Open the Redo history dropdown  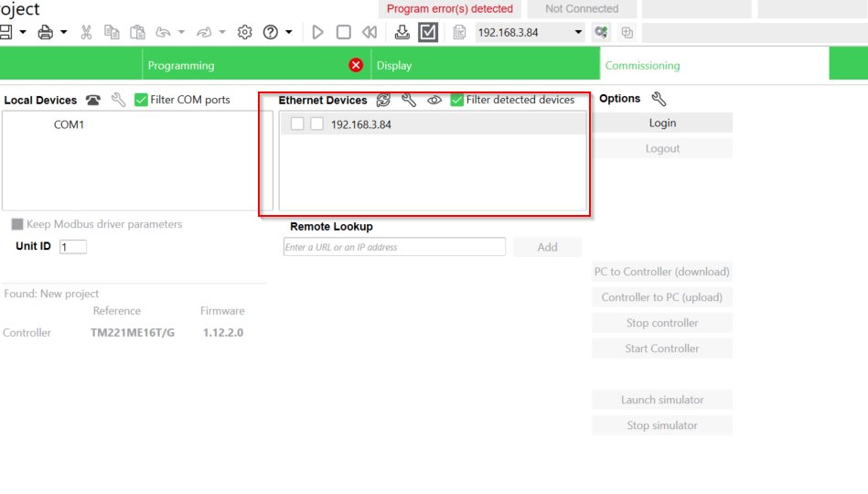point(222,32)
